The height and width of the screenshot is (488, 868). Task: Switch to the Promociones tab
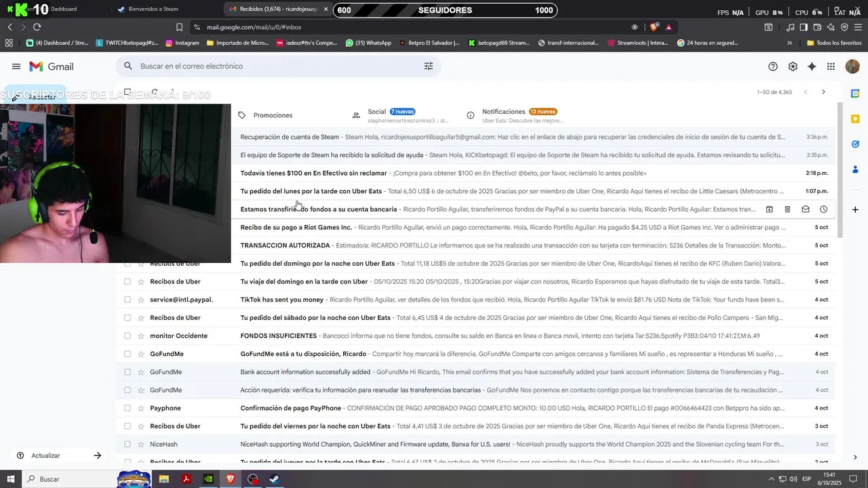[x=273, y=115]
